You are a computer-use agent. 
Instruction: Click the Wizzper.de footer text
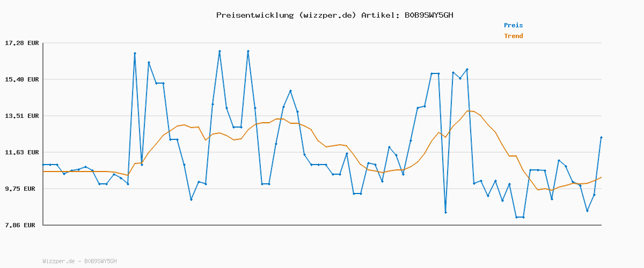tap(79, 261)
